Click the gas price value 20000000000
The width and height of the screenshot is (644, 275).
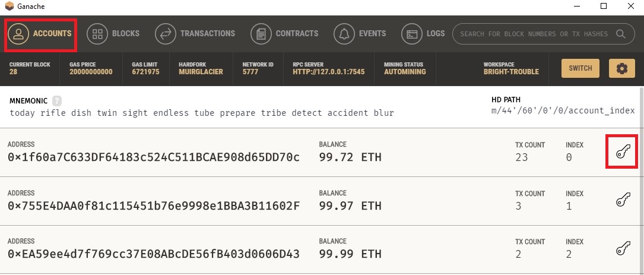[91, 72]
